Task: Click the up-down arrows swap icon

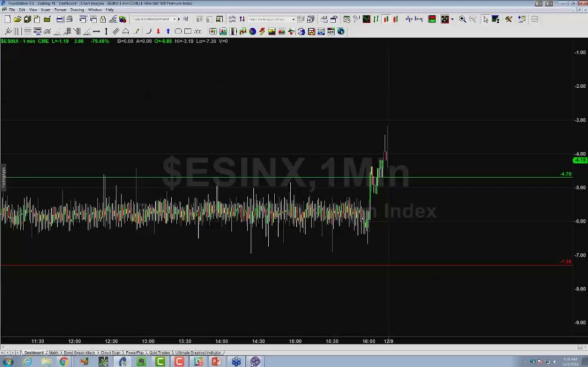Action: pos(242,19)
